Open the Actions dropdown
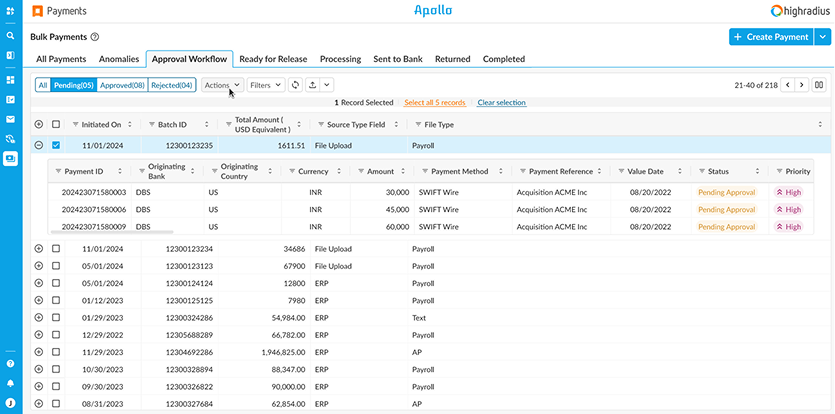 [222, 85]
